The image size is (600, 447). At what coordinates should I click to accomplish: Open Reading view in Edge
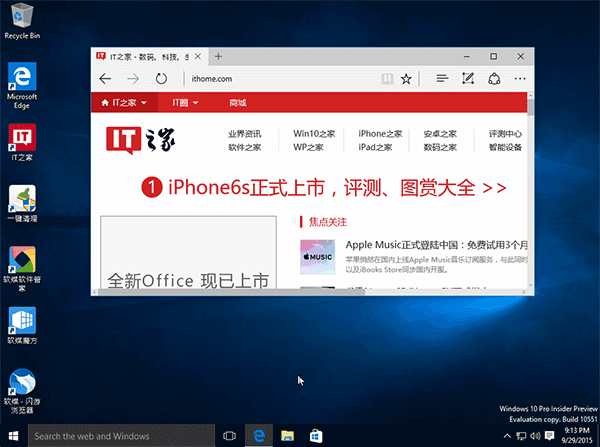point(387,79)
